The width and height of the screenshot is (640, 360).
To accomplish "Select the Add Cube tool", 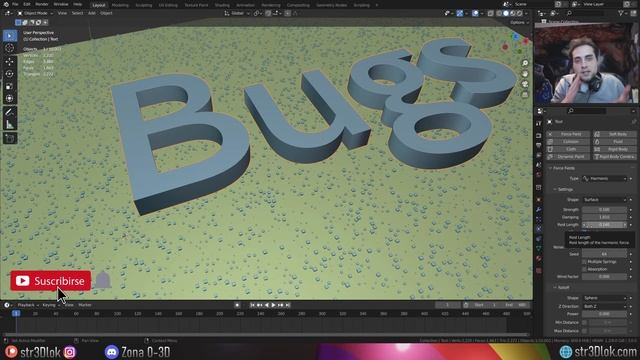I will [x=10, y=138].
